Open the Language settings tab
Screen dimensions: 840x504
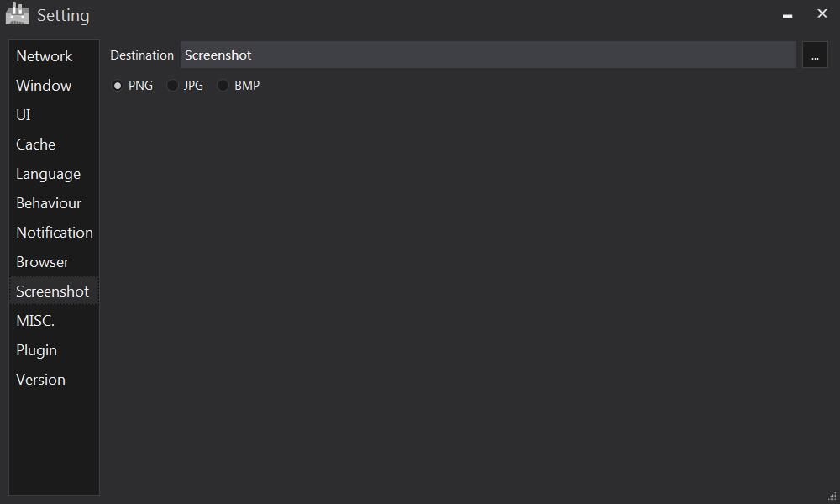point(54,174)
